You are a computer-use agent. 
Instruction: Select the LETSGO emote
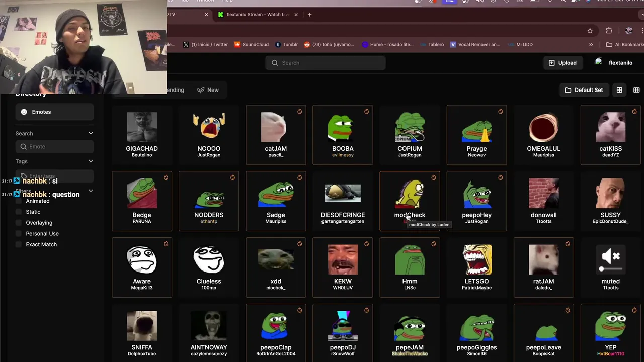point(476,267)
